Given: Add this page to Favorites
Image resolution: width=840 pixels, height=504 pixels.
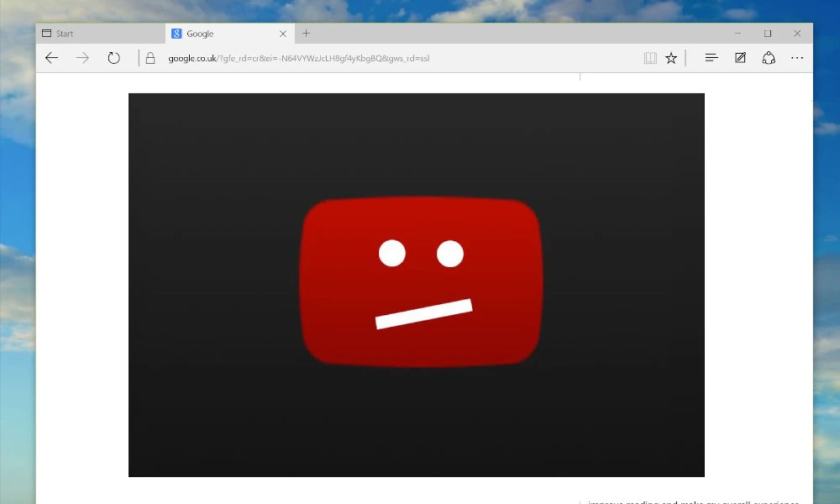Looking at the screenshot, I should (671, 57).
